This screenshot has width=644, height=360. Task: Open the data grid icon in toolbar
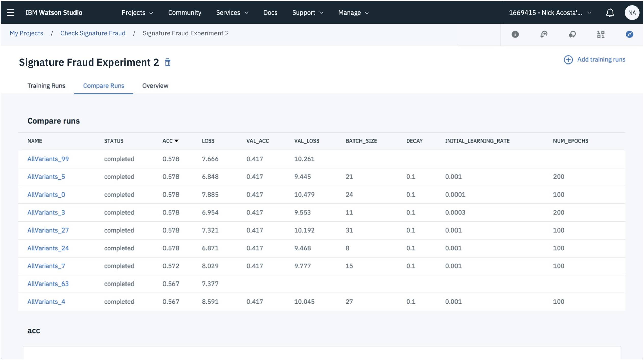coord(601,34)
